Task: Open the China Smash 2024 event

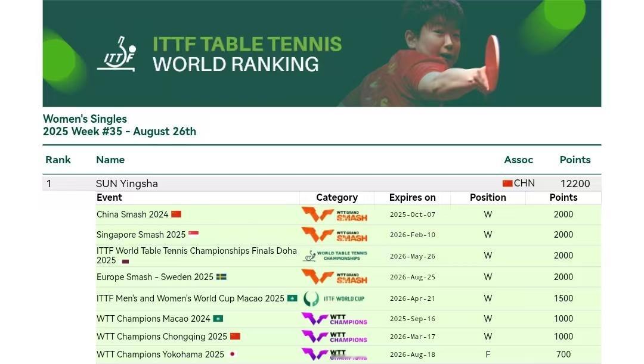Action: pyautogui.click(x=132, y=214)
